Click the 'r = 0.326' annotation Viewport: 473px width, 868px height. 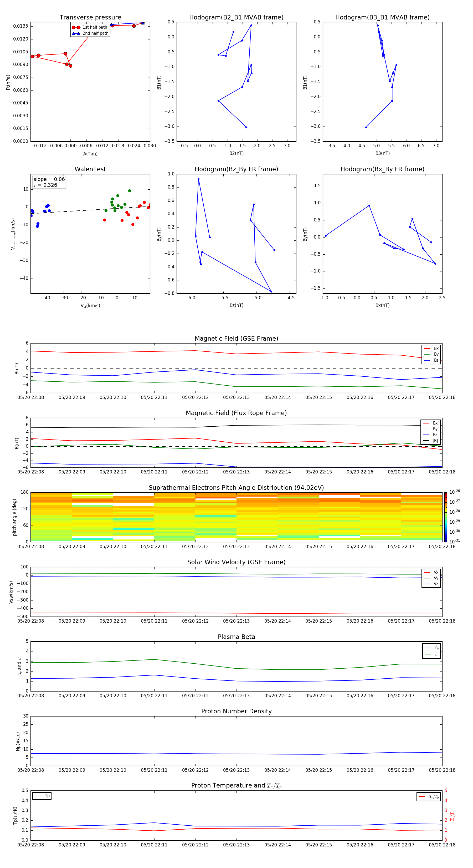click(x=45, y=185)
